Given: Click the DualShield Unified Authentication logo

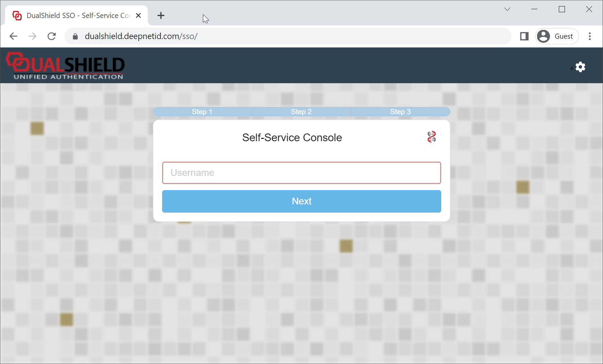Looking at the screenshot, I should pos(65,66).
